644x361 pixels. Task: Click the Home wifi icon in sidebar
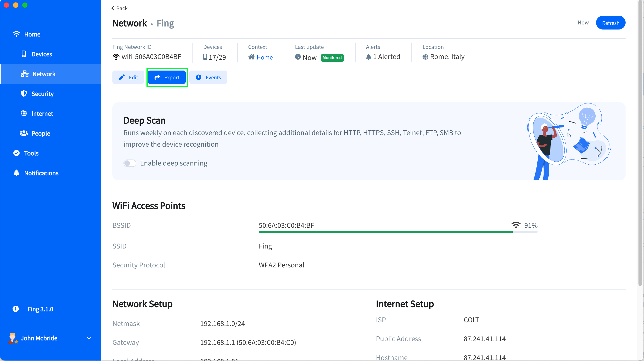tap(16, 34)
